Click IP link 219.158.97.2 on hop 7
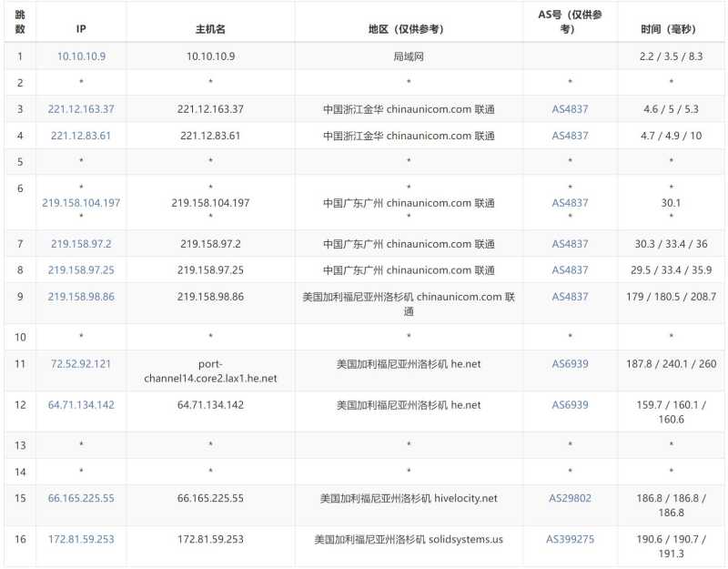 [79, 244]
